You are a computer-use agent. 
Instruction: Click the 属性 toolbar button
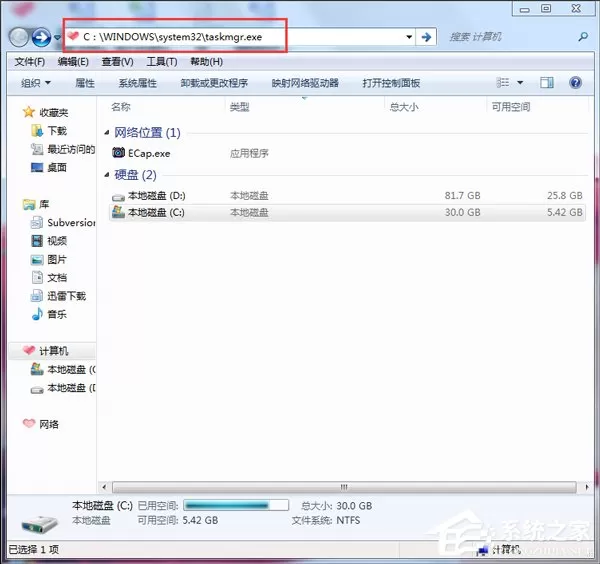click(x=85, y=83)
